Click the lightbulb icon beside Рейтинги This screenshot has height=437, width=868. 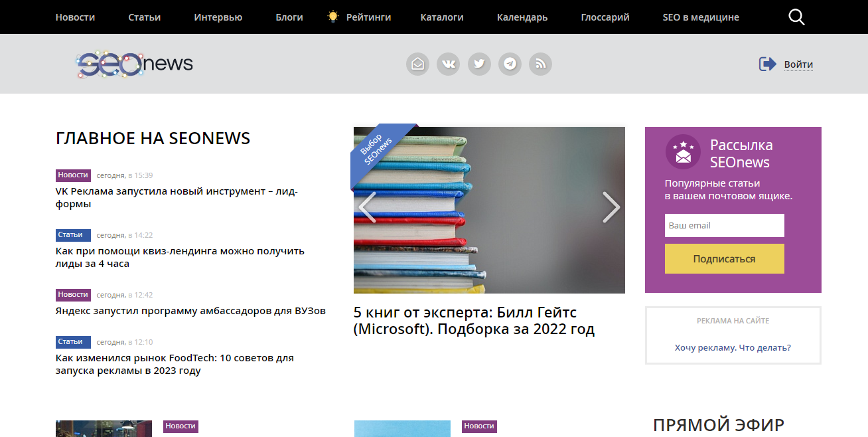pos(333,17)
